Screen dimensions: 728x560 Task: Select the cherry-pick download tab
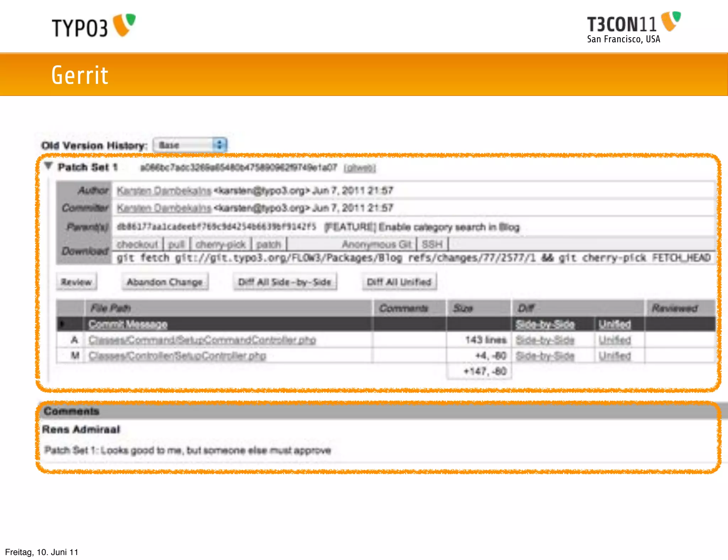pyautogui.click(x=220, y=244)
